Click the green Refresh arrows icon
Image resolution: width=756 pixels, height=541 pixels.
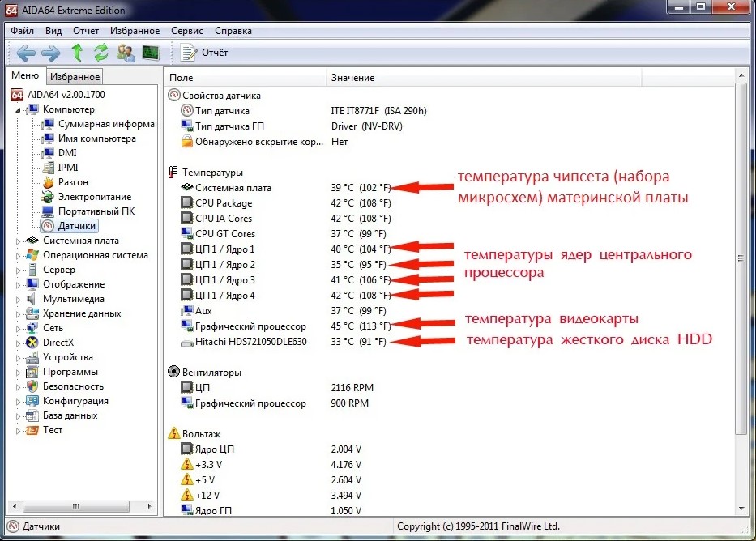(x=100, y=52)
